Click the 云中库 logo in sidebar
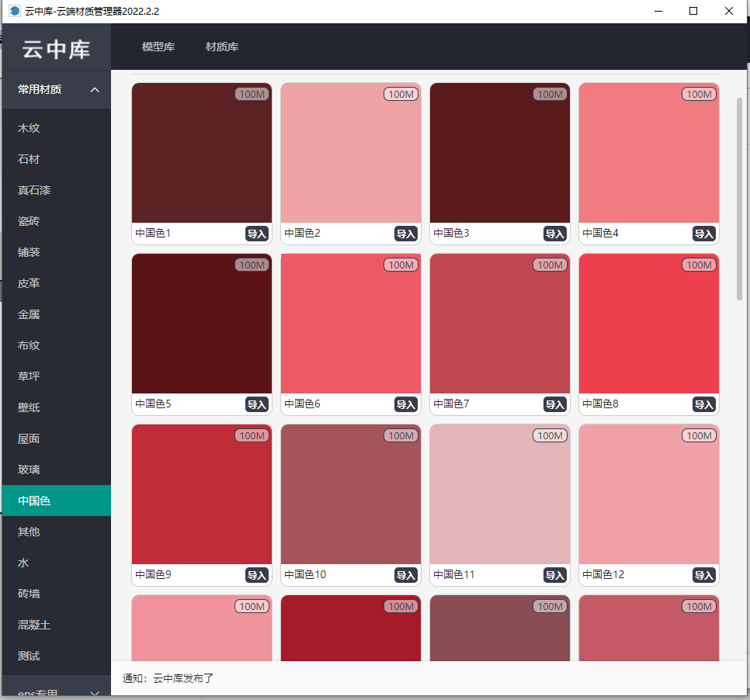This screenshot has width=750, height=700. click(x=56, y=49)
